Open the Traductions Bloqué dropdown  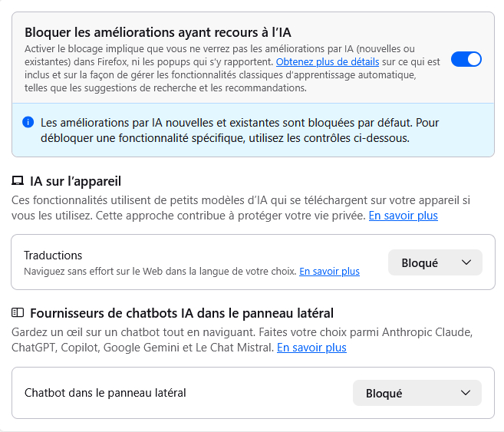pos(434,262)
